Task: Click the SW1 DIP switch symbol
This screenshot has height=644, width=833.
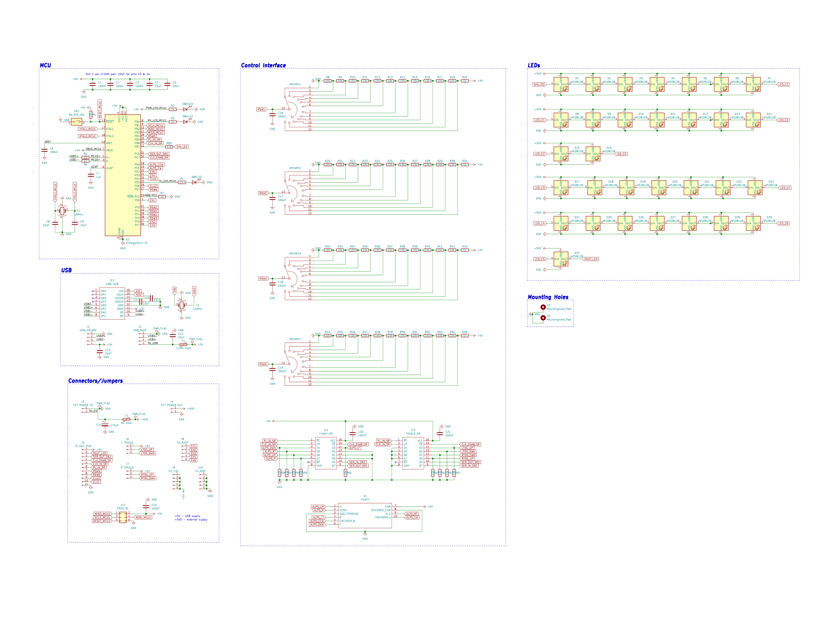Action: click(76, 122)
